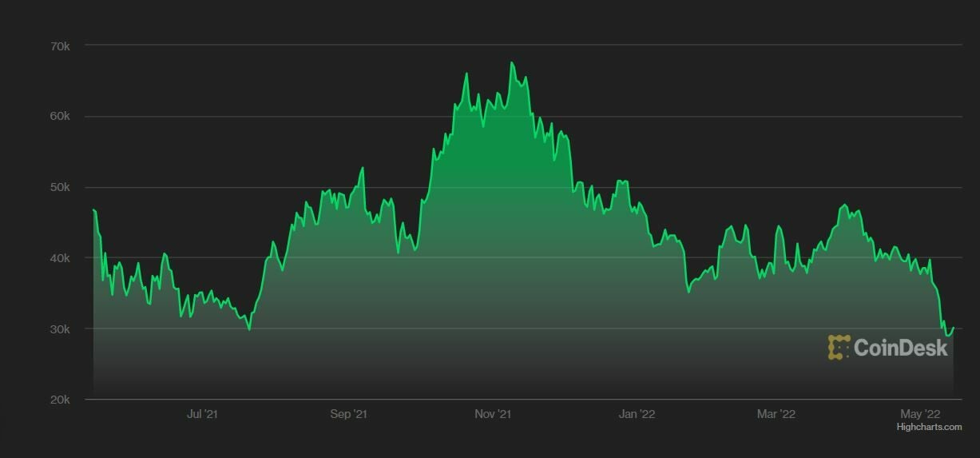Select the Jan '22 date label
The image size is (980, 458).
[637, 414]
